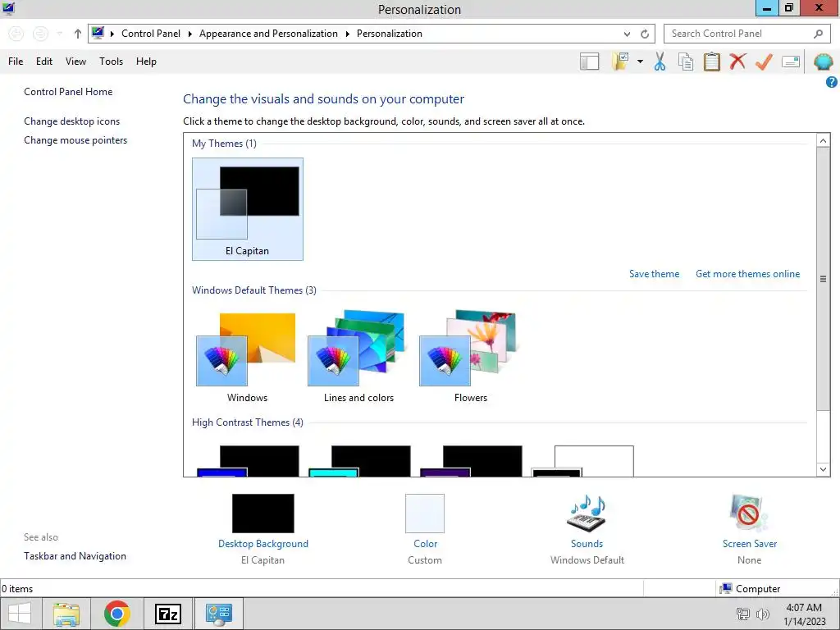Open the folder options toolbar icon
The width and height of the screenshot is (840, 630).
click(620, 62)
